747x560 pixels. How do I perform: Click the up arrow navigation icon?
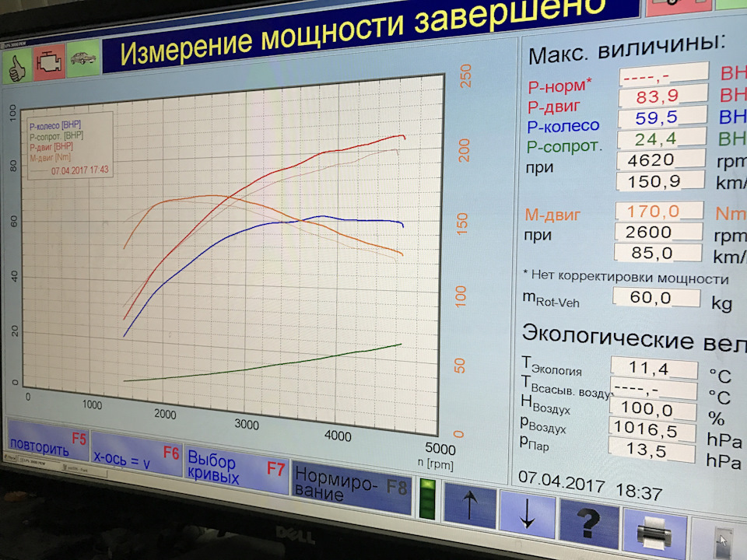click(x=469, y=506)
